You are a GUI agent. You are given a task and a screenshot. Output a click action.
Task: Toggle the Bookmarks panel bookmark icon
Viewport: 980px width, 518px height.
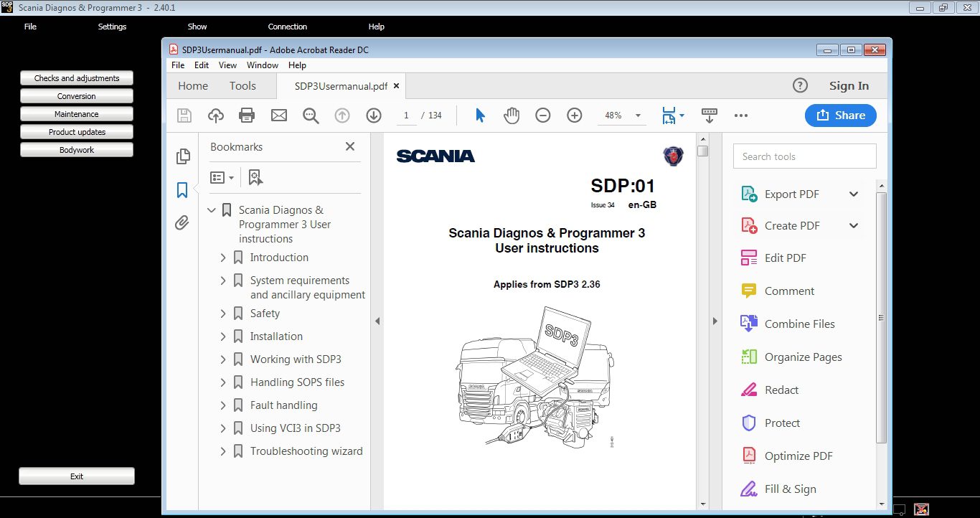pyautogui.click(x=183, y=189)
